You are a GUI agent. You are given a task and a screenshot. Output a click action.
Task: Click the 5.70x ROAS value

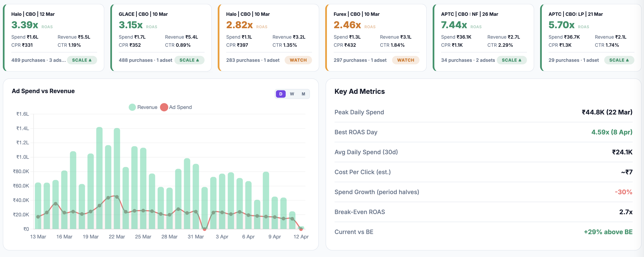[x=561, y=25]
